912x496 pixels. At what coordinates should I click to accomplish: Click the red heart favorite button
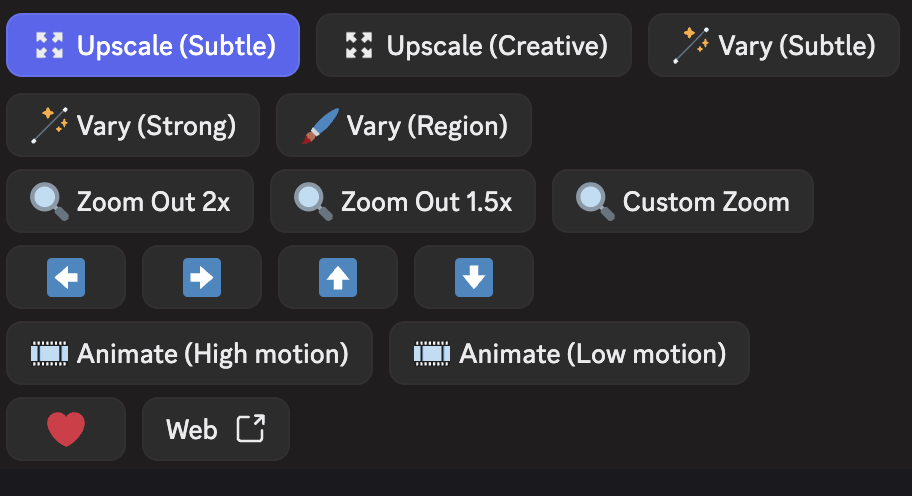pos(66,429)
